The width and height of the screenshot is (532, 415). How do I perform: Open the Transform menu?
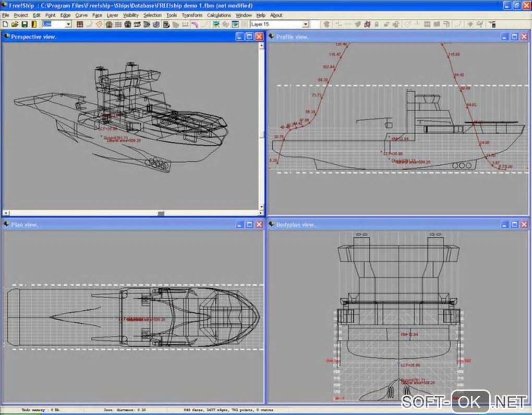click(192, 15)
